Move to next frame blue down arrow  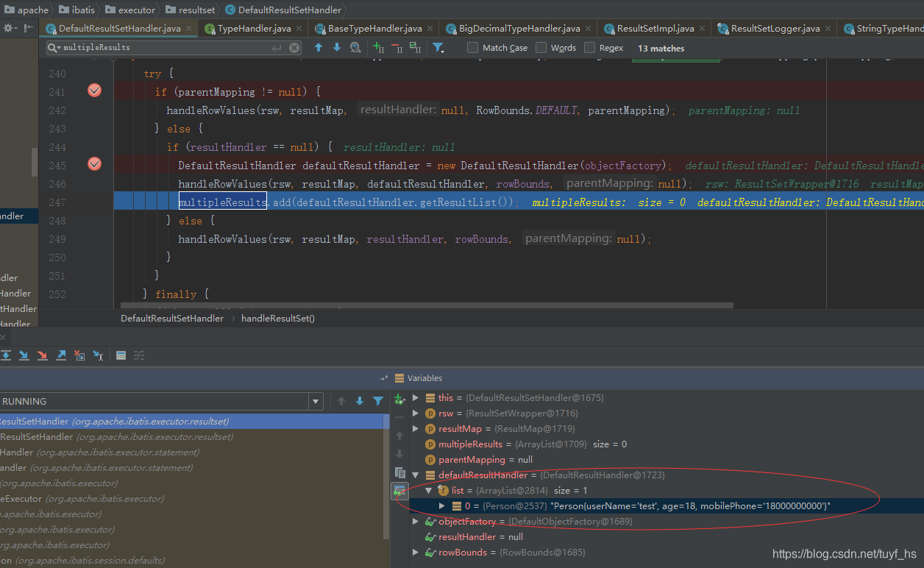pos(360,401)
